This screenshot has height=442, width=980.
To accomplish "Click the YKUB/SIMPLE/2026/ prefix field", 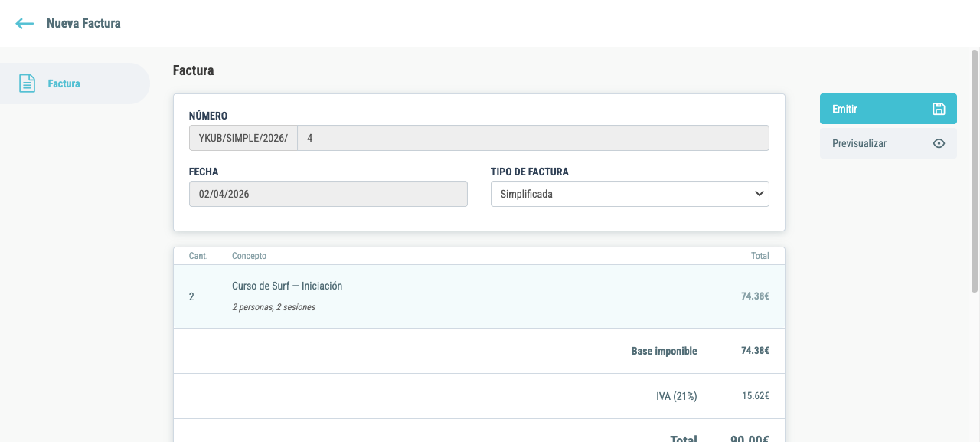I will point(243,139).
